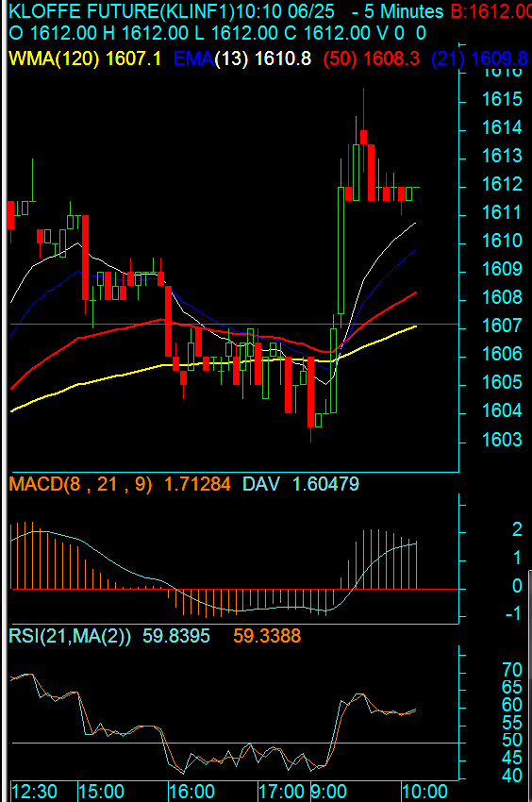Click the 10:00 time axis marker
The height and width of the screenshot is (802, 532).
click(425, 792)
